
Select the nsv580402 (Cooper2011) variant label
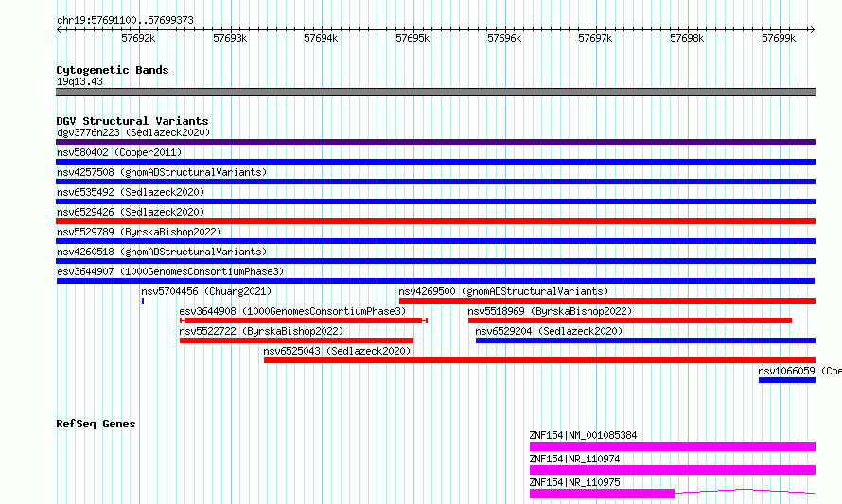(x=119, y=152)
